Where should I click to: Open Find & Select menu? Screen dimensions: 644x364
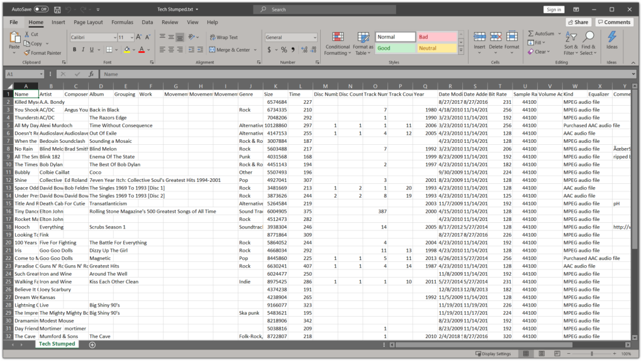coord(589,43)
